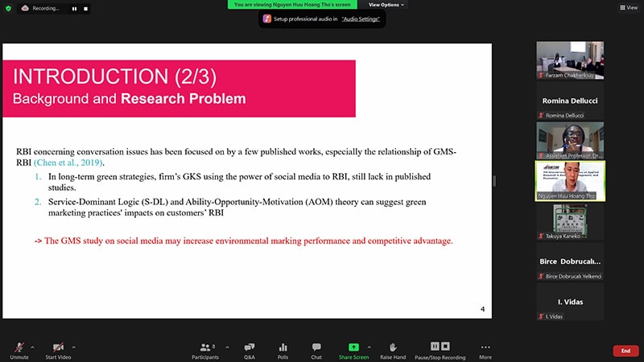Expand audio options arrow beside Unmute

coord(32,348)
